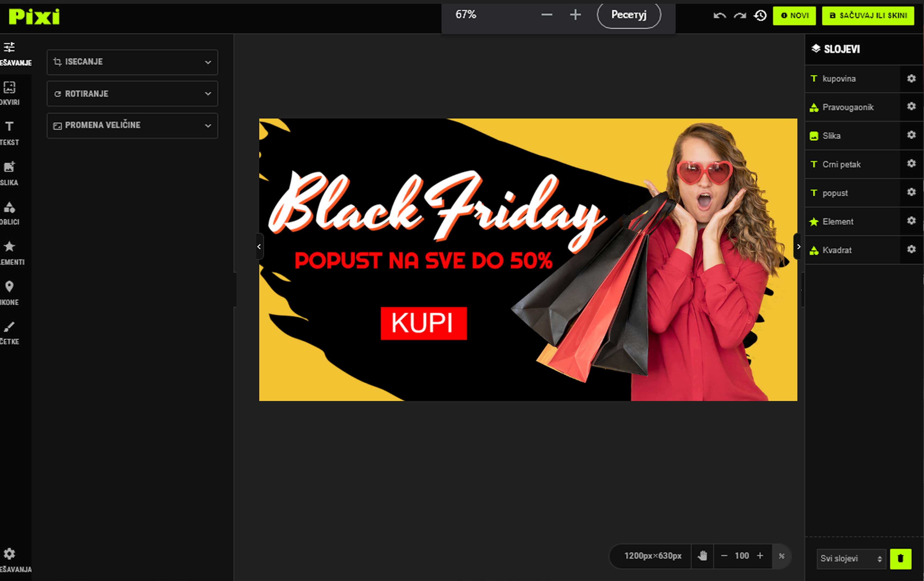Expand the Isecanje crop section
The image size is (924, 581).
click(132, 62)
